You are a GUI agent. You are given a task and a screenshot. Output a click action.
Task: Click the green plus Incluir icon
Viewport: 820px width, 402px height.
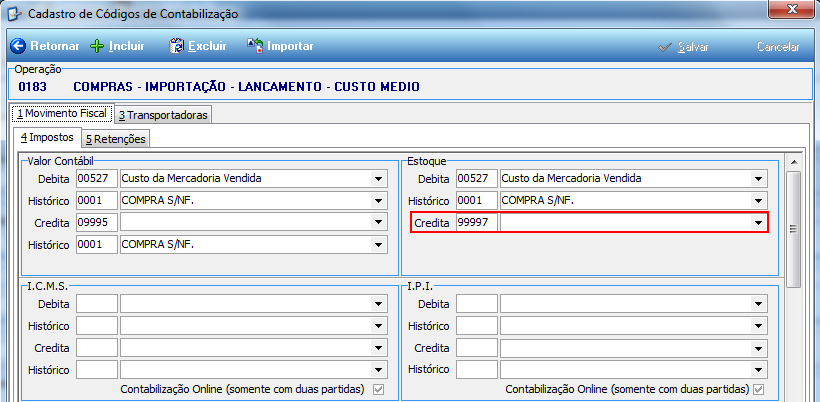pyautogui.click(x=97, y=46)
